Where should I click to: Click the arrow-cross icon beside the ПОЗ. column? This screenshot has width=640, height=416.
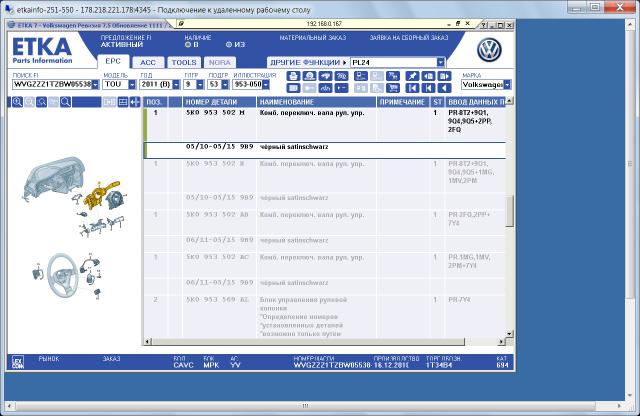[135, 102]
